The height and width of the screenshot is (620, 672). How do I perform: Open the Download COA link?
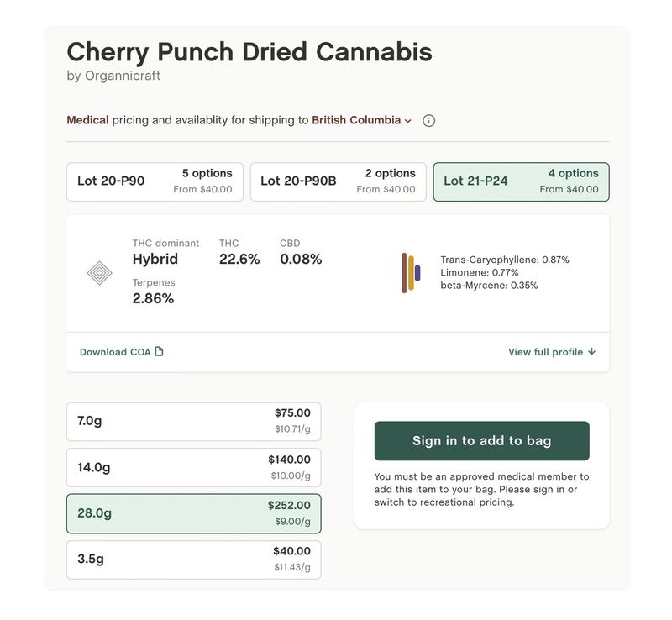pyautogui.click(x=122, y=352)
